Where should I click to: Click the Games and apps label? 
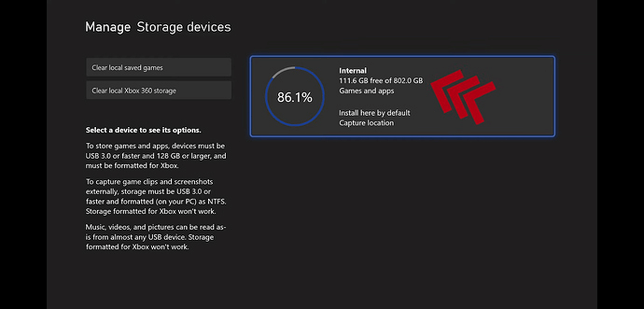[366, 90]
